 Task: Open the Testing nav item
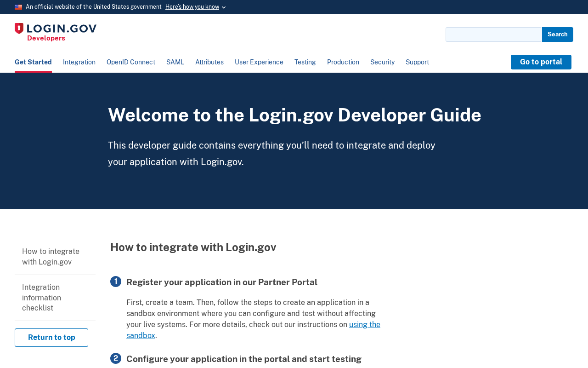[305, 62]
